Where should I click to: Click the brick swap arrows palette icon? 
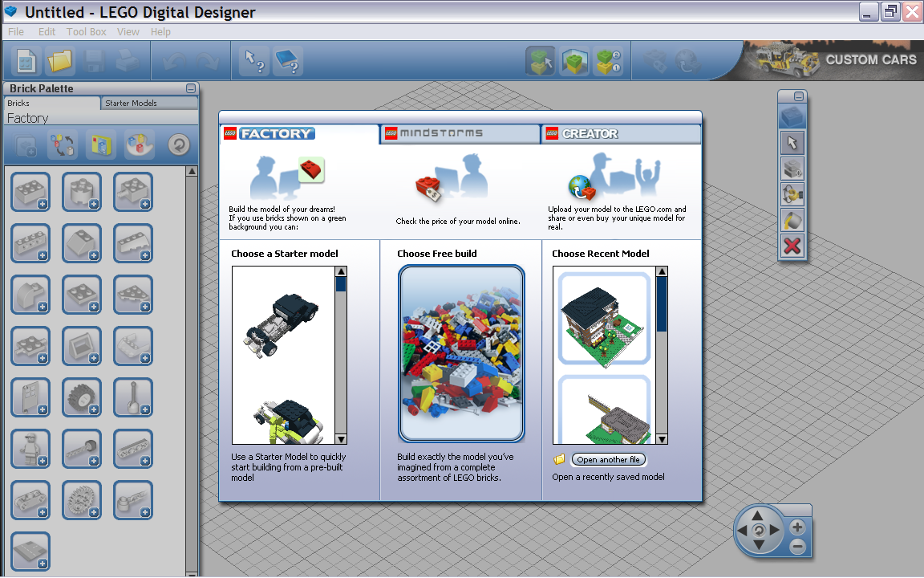63,144
